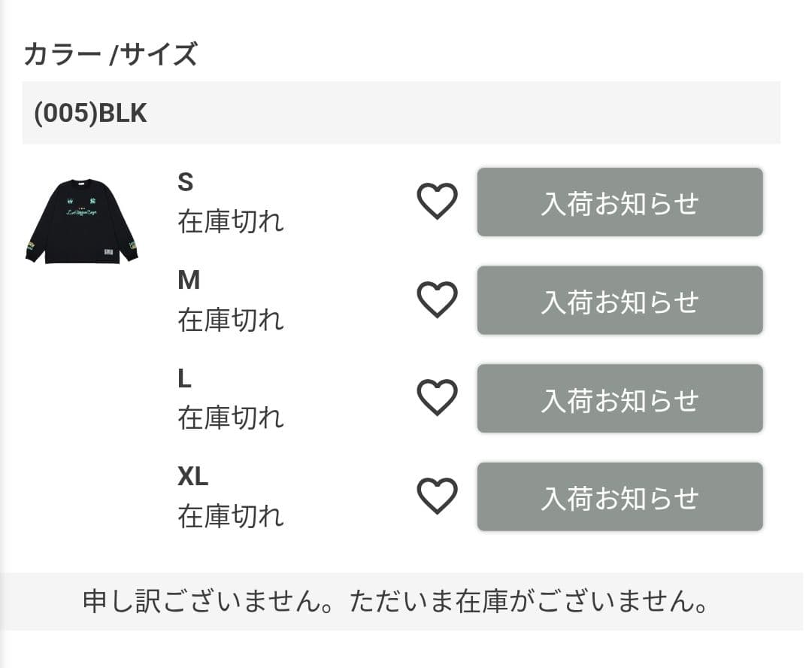Click the 在庫切れ text under size L

point(230,418)
